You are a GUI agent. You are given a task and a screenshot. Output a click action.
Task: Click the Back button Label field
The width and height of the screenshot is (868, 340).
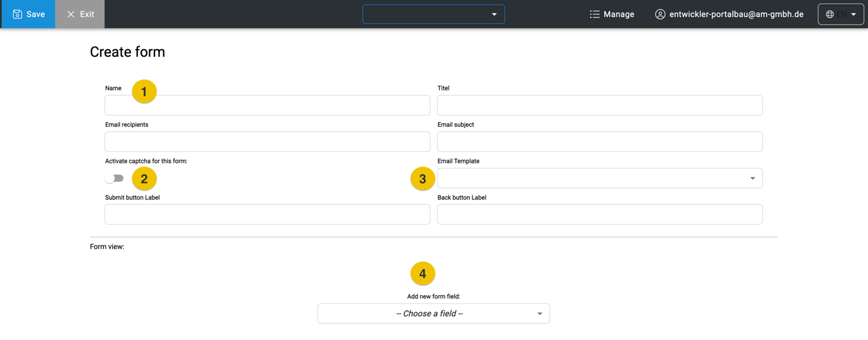[599, 214]
